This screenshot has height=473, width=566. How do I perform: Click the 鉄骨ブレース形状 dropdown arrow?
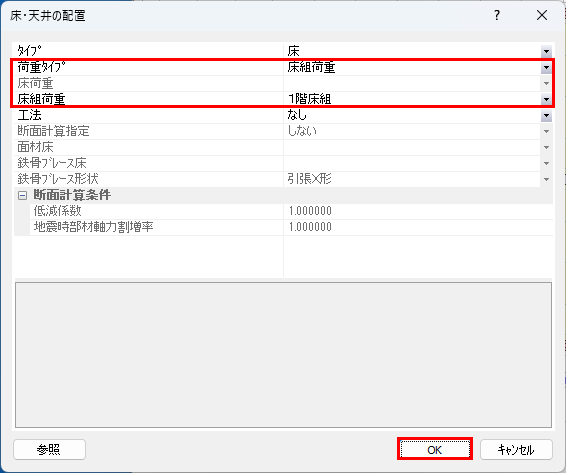point(546,179)
